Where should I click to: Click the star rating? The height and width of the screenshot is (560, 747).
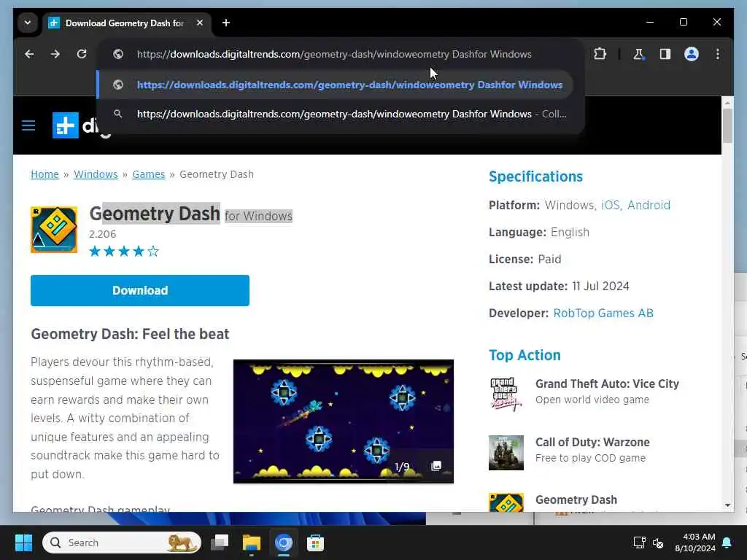coord(124,251)
